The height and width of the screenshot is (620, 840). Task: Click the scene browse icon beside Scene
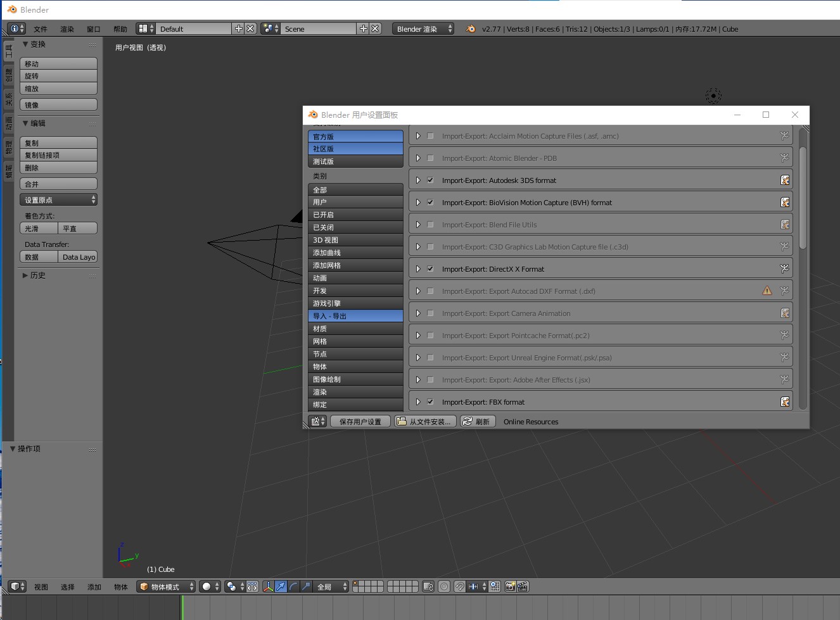coord(270,28)
